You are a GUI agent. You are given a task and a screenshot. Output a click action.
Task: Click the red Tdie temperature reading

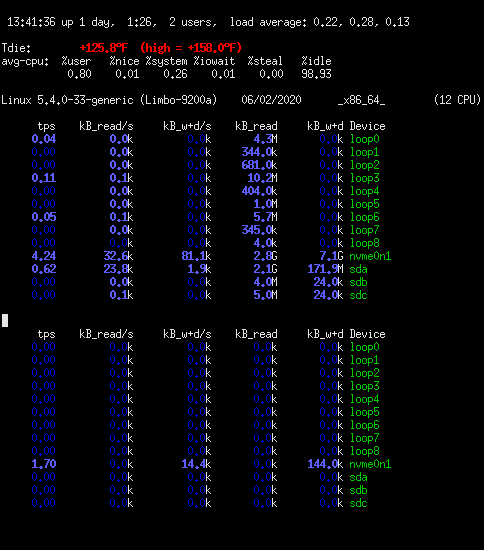104,48
